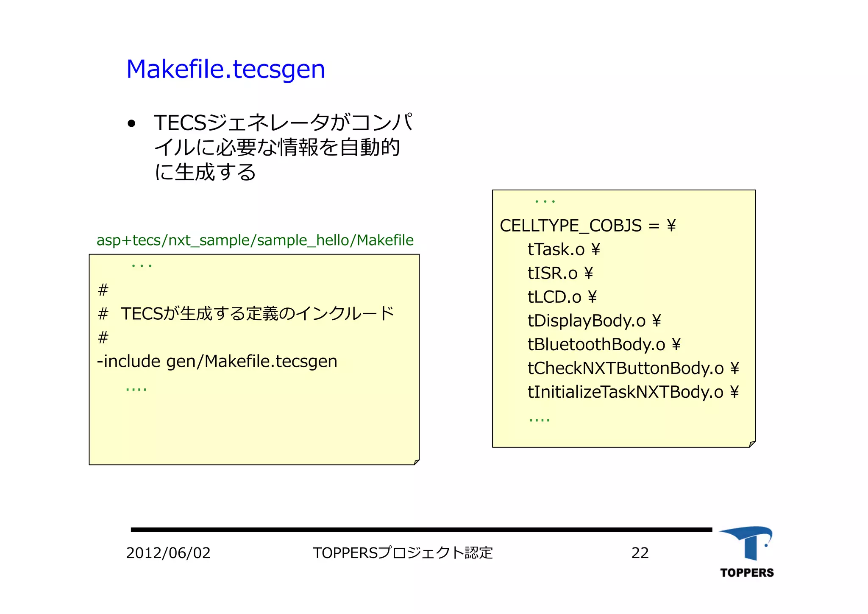Click the footer text TOPPERSプロジェクト認定
The width and height of the screenshot is (868, 614).
tap(403, 553)
